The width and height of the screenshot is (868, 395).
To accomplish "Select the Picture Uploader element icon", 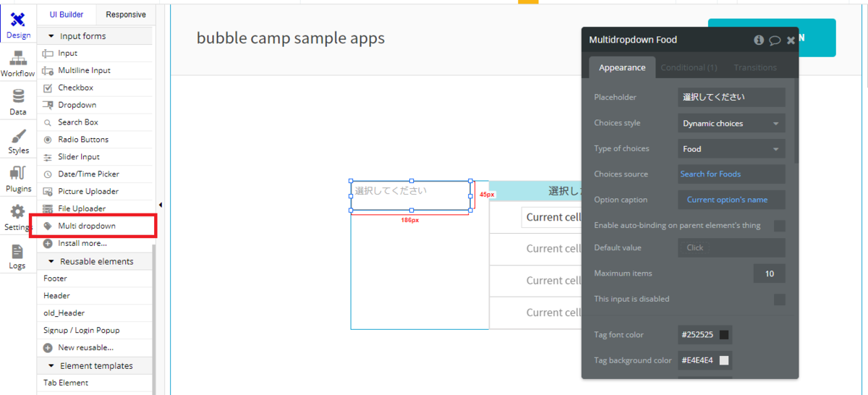I will click(48, 192).
